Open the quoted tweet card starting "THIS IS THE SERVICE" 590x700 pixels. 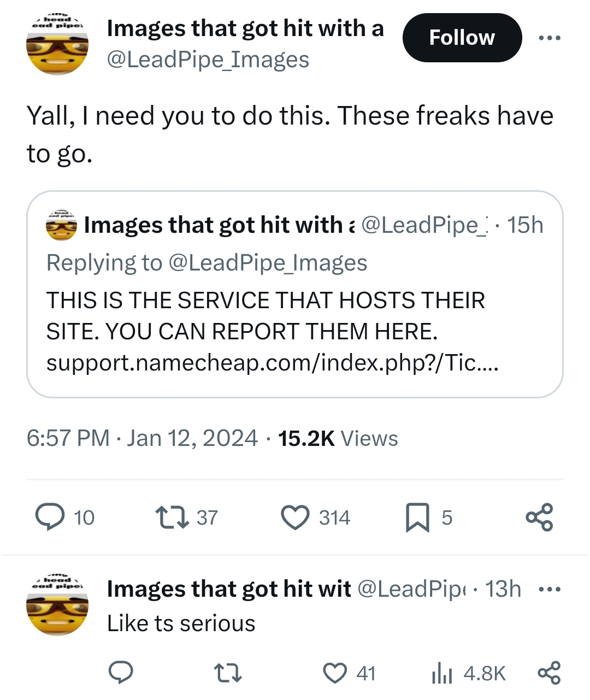coord(295,316)
